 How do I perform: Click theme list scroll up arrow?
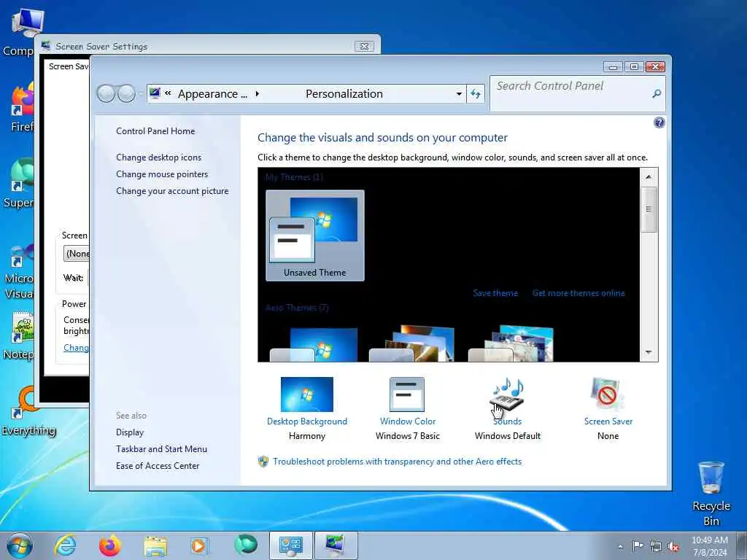(649, 176)
